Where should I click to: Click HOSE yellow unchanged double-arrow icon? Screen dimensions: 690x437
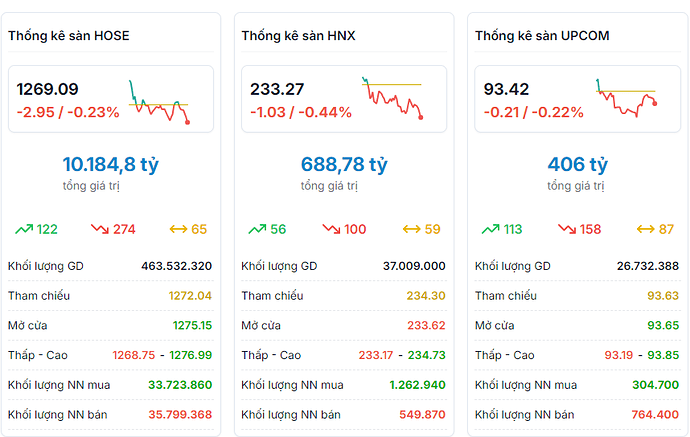(x=178, y=229)
